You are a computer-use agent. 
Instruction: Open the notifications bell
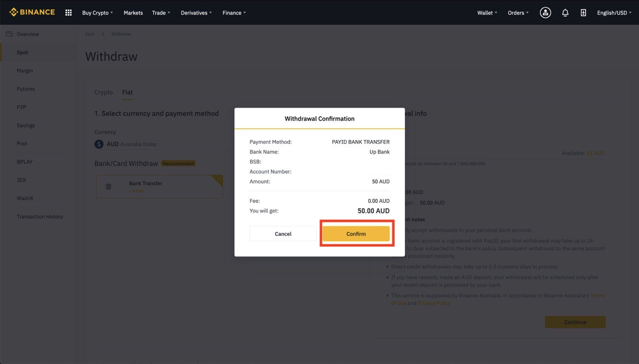click(565, 12)
